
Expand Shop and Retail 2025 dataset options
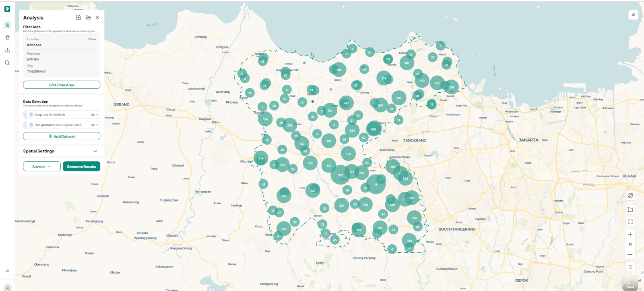pos(97,115)
